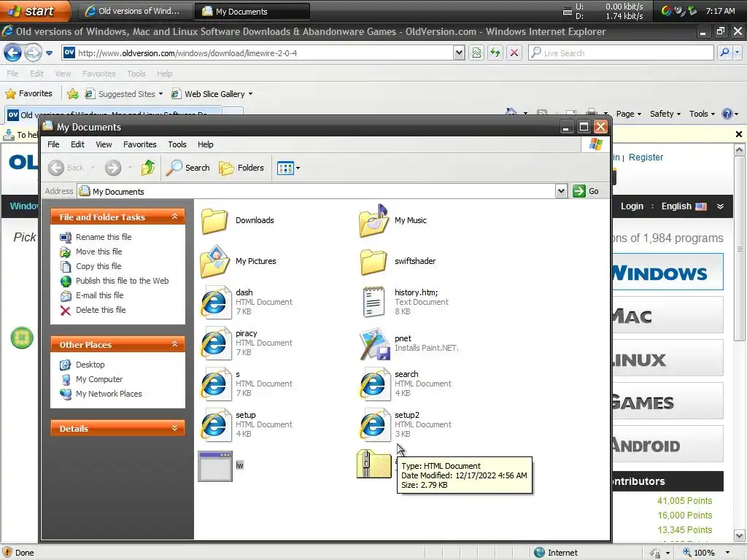This screenshot has height=560, width=747.
Task: Open the Edit menu in My Documents
Action: coord(77,144)
